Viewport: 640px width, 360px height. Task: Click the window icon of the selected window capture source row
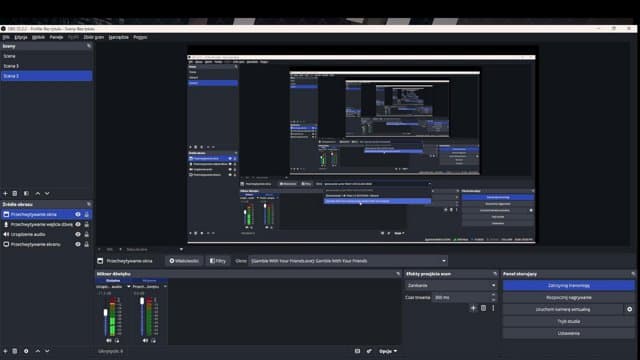pyautogui.click(x=6, y=214)
